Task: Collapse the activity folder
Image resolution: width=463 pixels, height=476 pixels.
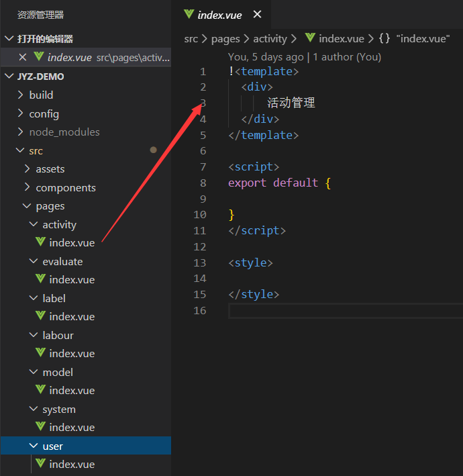Action: [x=34, y=224]
